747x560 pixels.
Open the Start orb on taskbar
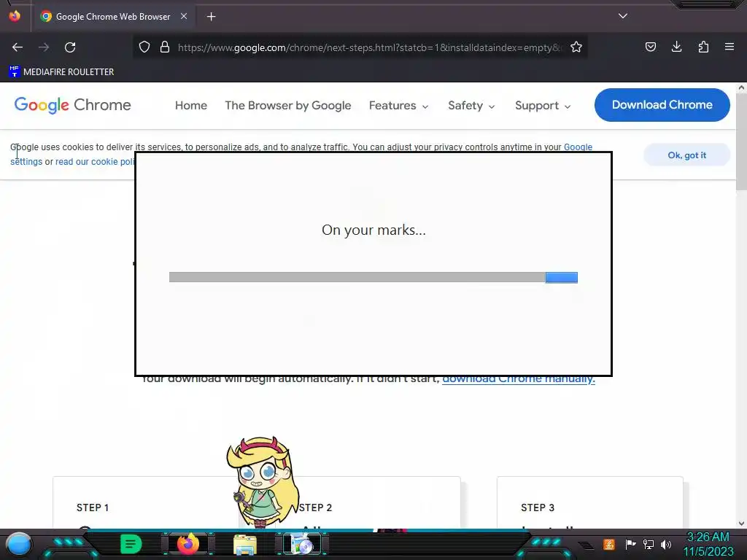click(19, 545)
